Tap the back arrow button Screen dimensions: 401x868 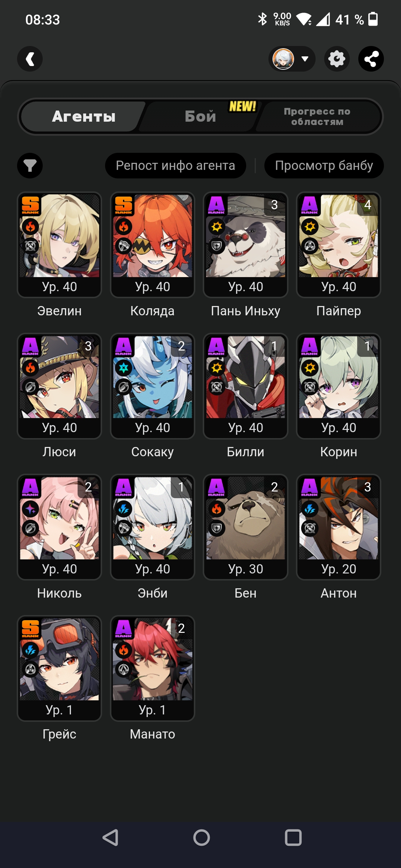(30, 59)
